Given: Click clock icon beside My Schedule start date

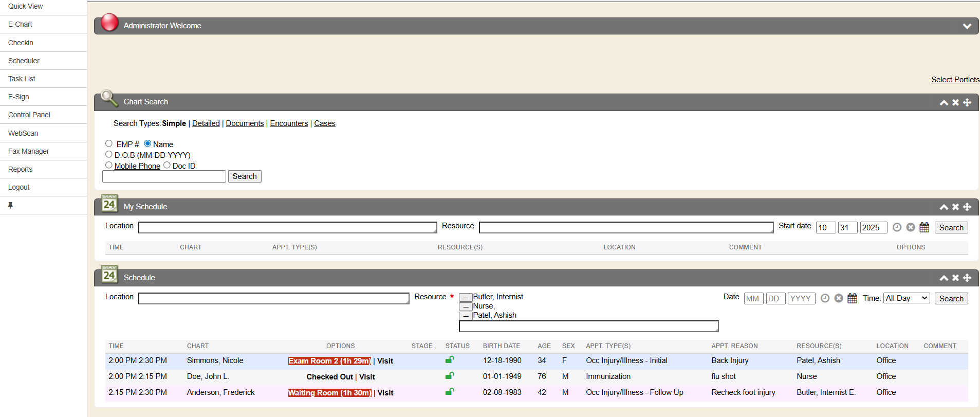Looking at the screenshot, I should pyautogui.click(x=897, y=227).
